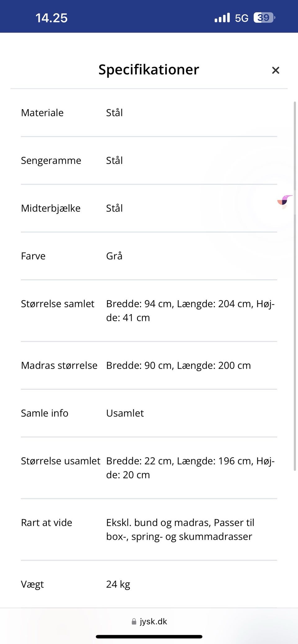Toggle the Samle info row
This screenshot has height=644, width=298.
pyautogui.click(x=149, y=413)
